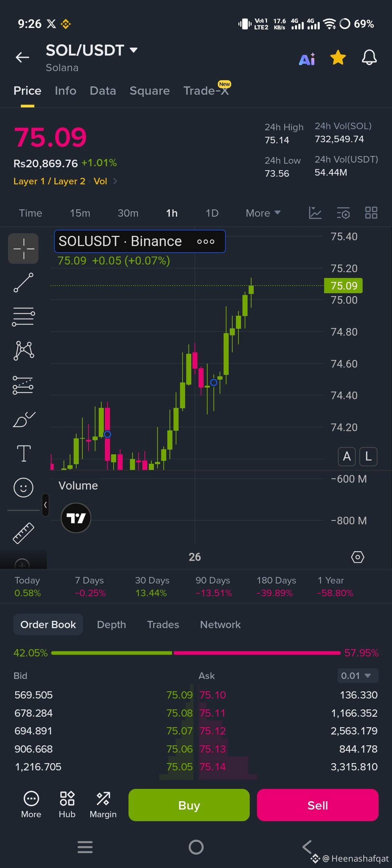Select the brush drawing tool
Viewport: 392px width, 868px height.
click(x=24, y=419)
